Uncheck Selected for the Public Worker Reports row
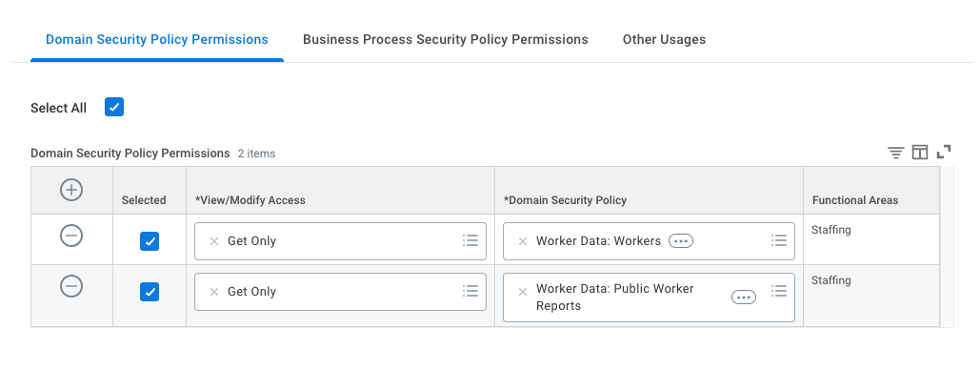Viewport: 980px width, 370px height. click(150, 292)
